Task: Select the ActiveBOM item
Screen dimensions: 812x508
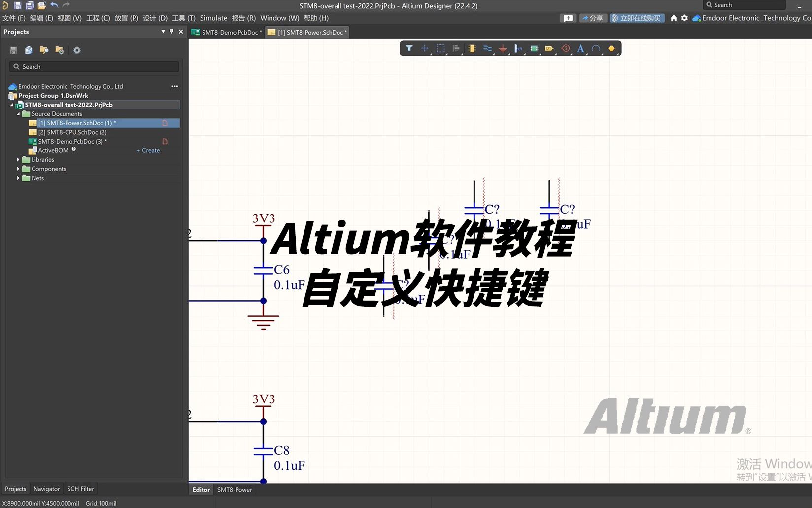Action: pyautogui.click(x=53, y=150)
